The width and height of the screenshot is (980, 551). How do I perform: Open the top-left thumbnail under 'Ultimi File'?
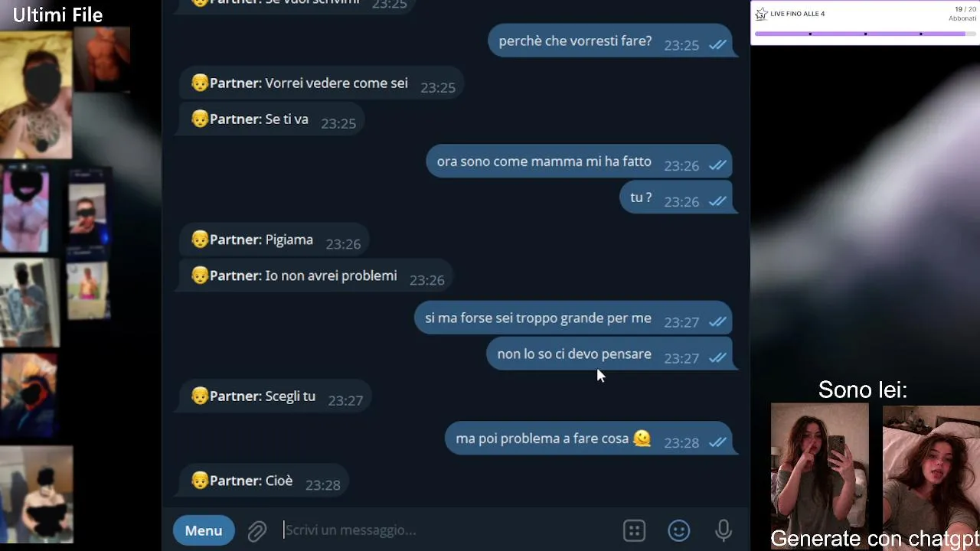[37, 93]
